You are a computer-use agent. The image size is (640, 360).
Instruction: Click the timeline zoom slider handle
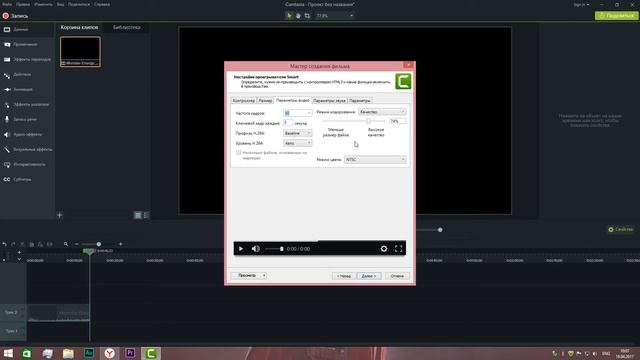point(99,244)
